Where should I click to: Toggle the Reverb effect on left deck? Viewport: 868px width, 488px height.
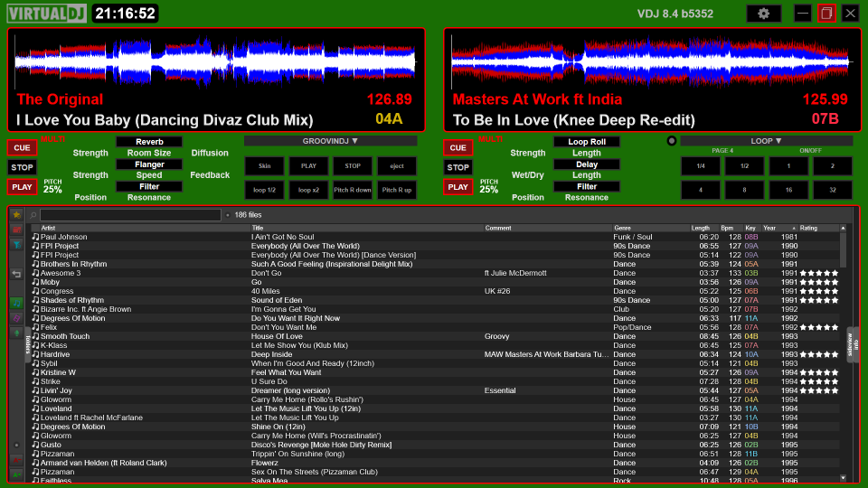coord(149,142)
